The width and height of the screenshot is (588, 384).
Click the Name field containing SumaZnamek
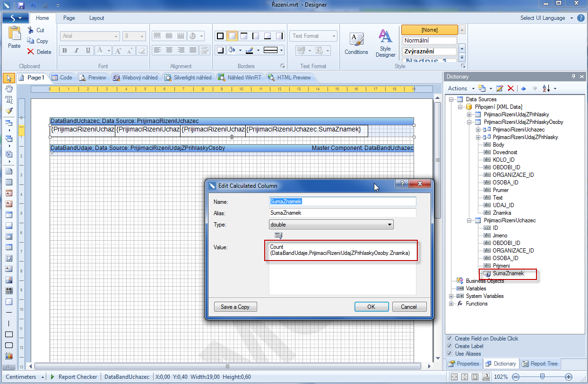[x=343, y=201]
